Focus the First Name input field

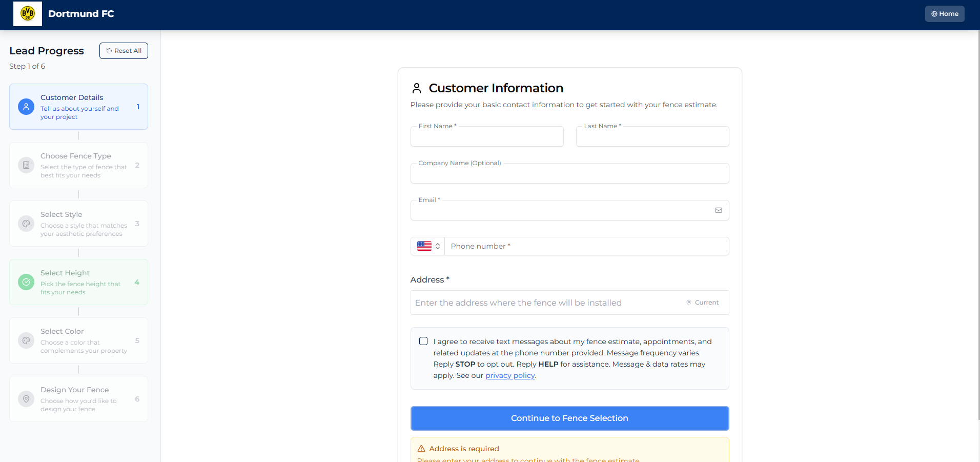click(x=487, y=136)
